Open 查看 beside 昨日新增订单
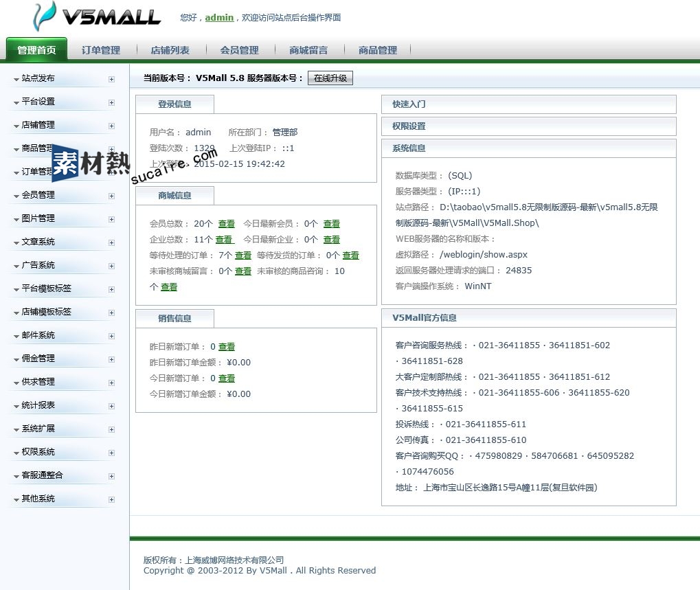700x590 pixels. [227, 347]
